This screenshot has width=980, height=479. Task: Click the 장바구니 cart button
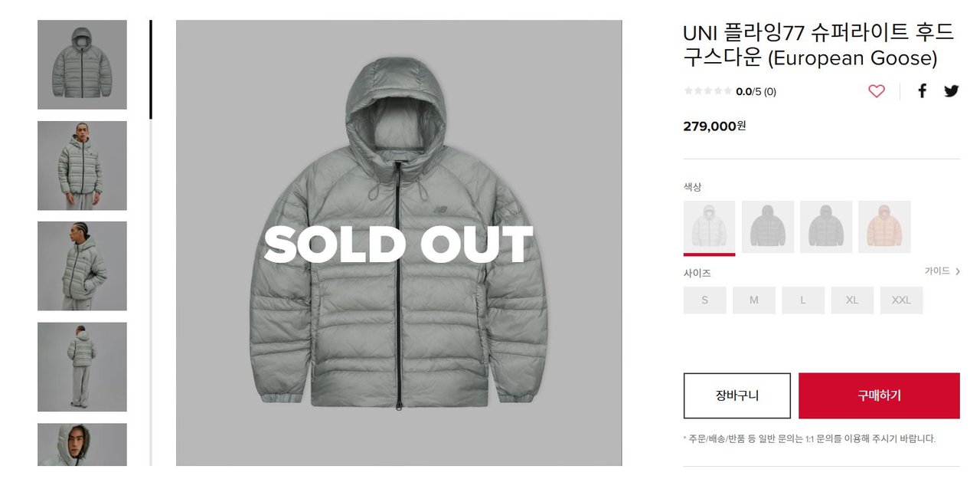point(738,395)
